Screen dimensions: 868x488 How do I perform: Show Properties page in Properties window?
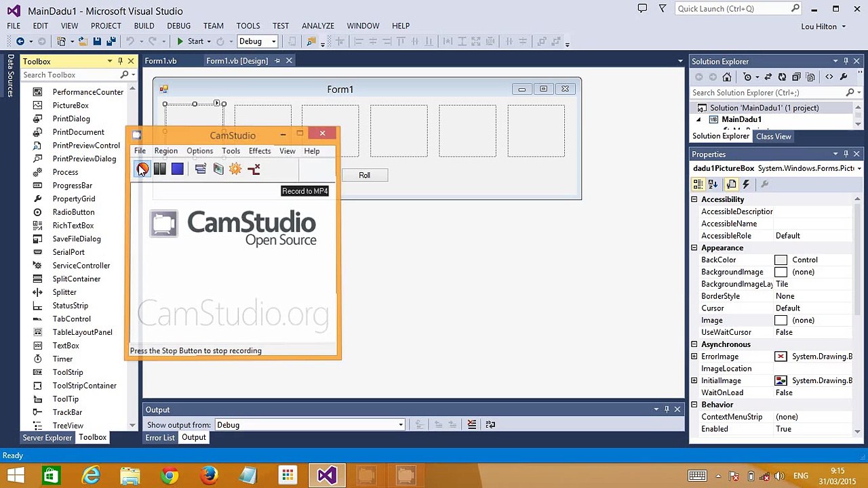click(731, 184)
